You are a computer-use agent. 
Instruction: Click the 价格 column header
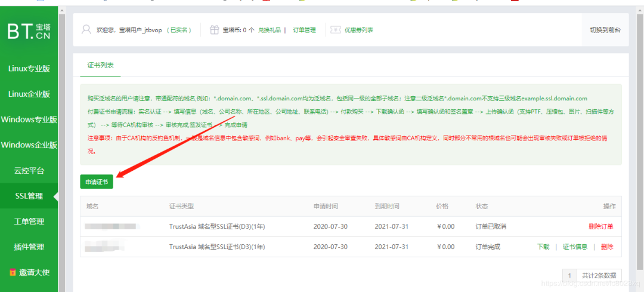(x=442, y=206)
